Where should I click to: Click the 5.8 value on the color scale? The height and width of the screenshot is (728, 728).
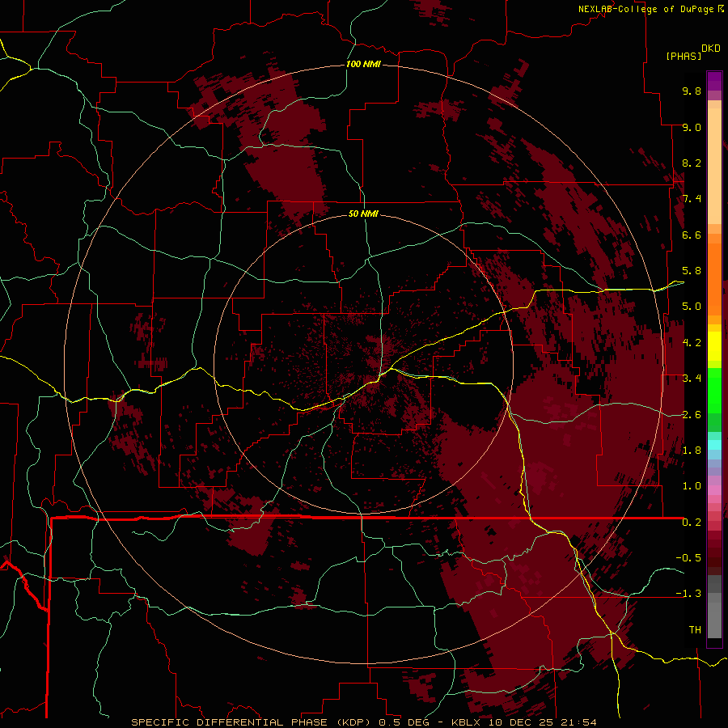click(692, 271)
